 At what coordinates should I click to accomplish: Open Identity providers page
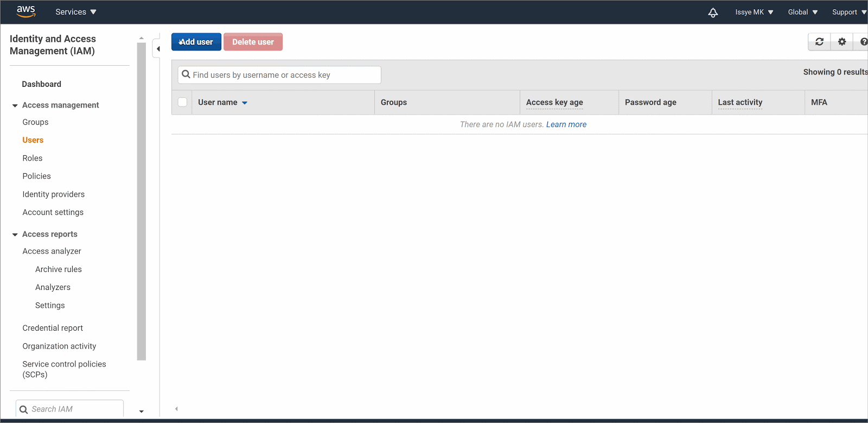[53, 194]
